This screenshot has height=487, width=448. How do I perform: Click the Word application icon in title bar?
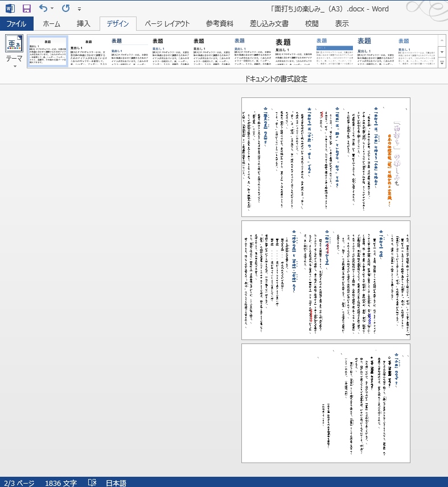(x=10, y=9)
